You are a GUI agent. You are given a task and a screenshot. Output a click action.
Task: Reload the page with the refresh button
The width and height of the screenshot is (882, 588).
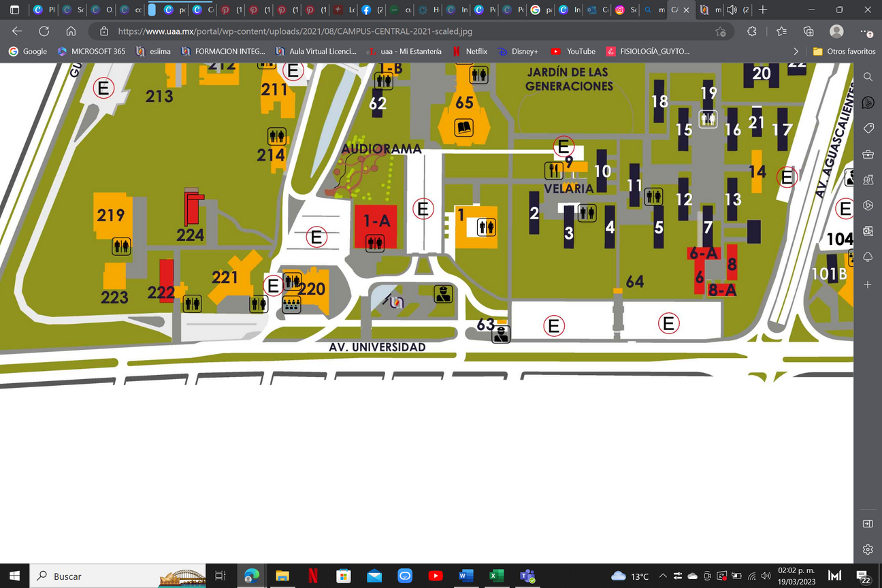pyautogui.click(x=44, y=31)
